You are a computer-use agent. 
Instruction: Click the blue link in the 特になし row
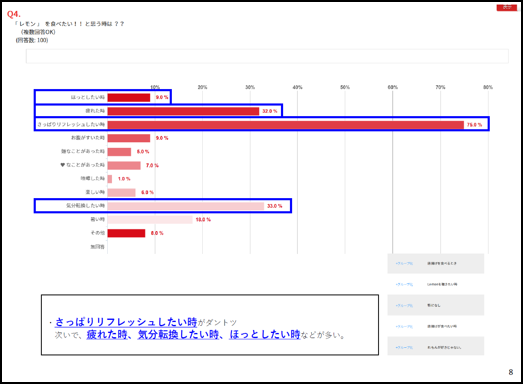(x=404, y=306)
